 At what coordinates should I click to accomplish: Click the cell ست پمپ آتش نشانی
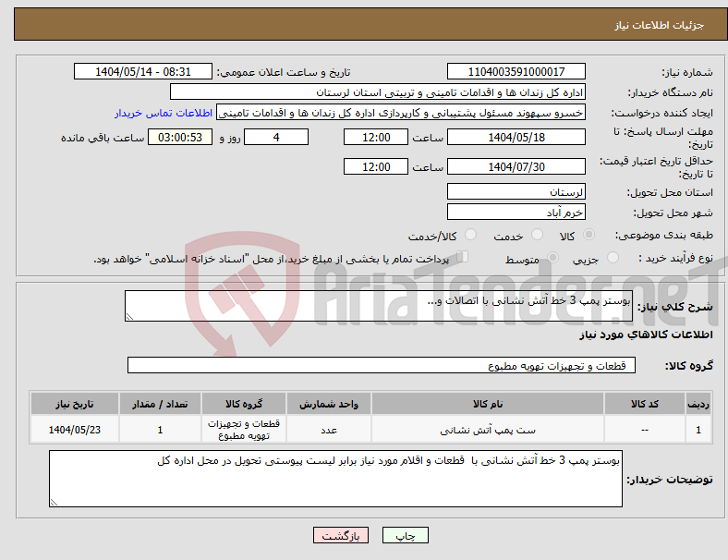[x=488, y=430]
